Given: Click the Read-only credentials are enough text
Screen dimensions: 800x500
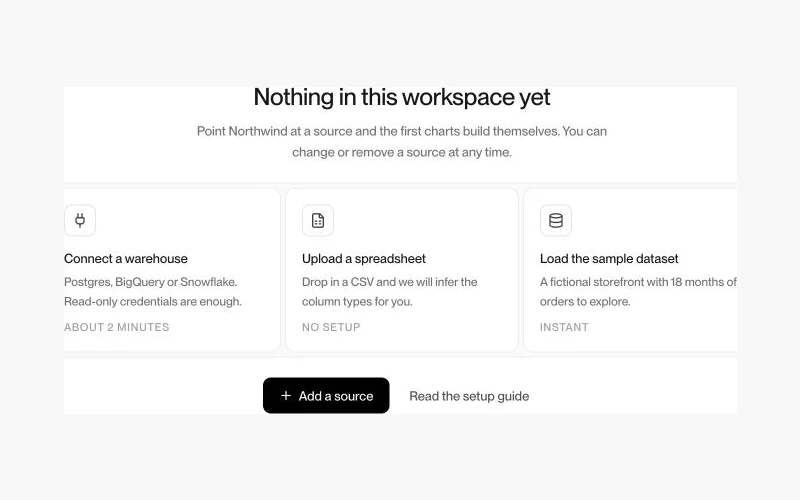Looking at the screenshot, I should tap(153, 302).
